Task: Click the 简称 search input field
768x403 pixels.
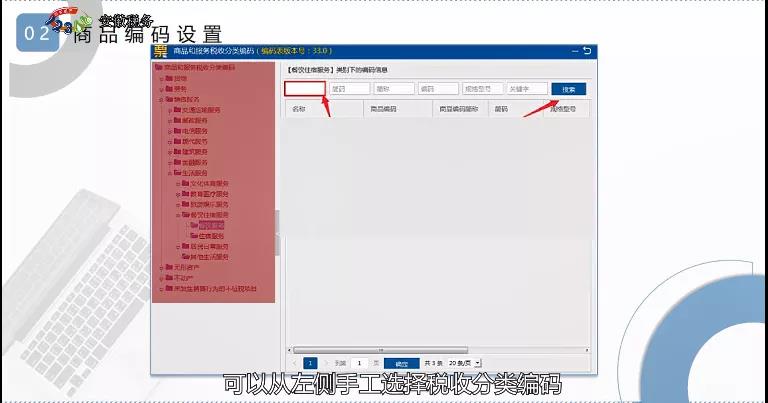Action: point(394,89)
